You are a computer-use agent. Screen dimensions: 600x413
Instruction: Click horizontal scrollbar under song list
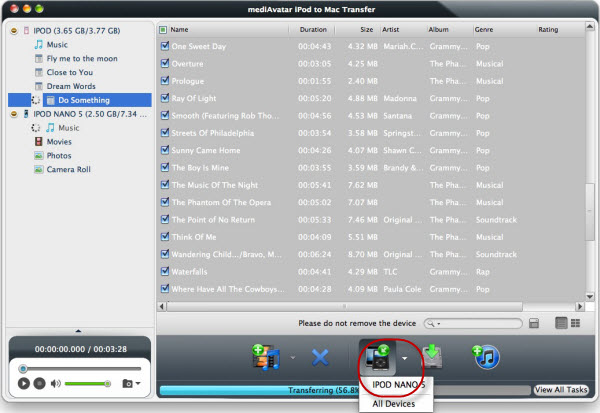point(344,306)
